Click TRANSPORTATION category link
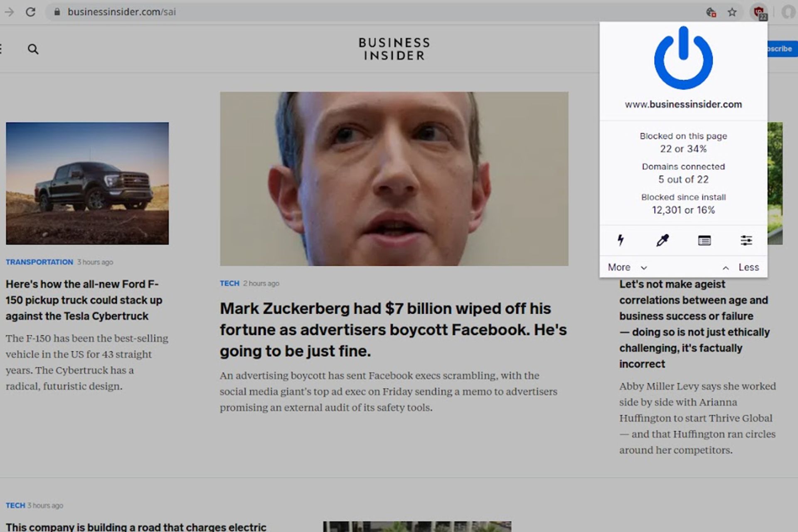This screenshot has width=798, height=532. [39, 262]
